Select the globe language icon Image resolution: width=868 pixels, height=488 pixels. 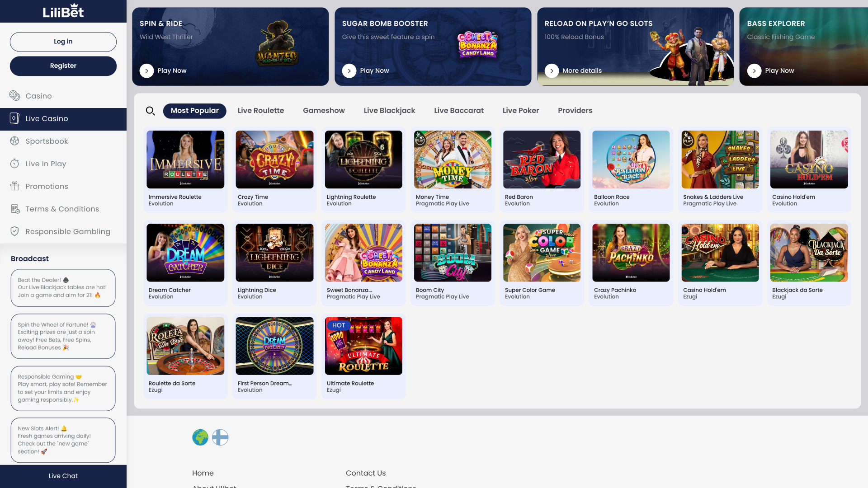point(200,437)
